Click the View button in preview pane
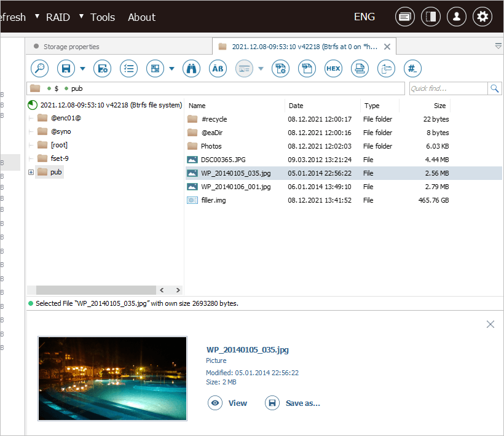The height and width of the screenshot is (436, 504). point(228,403)
